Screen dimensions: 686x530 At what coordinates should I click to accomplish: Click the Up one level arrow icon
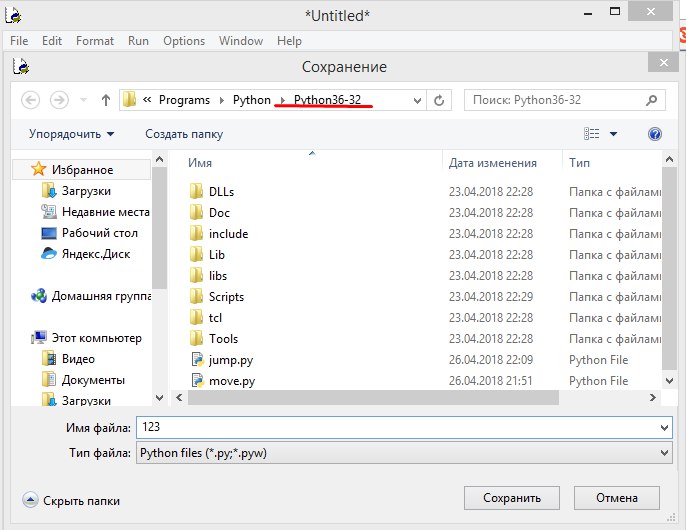(106, 100)
